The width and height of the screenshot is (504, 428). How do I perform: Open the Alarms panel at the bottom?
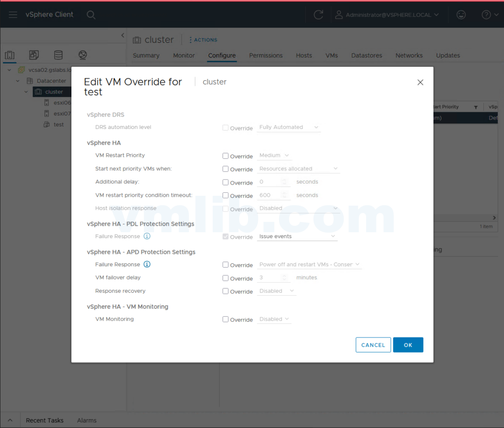click(x=87, y=420)
